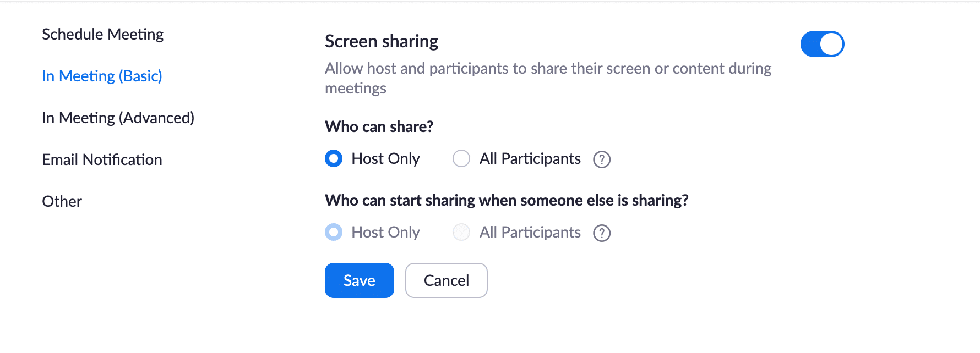Click the 'Host Only' text under Who can share
The image size is (980, 353).
click(x=386, y=158)
